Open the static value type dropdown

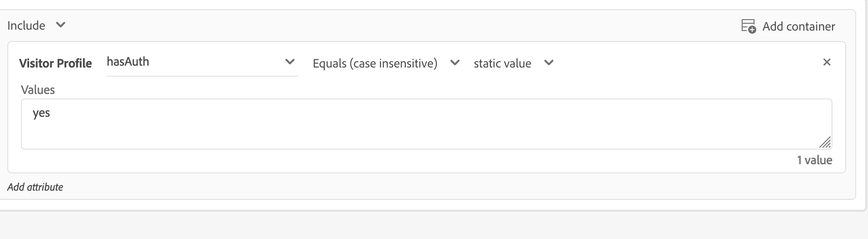point(502,63)
